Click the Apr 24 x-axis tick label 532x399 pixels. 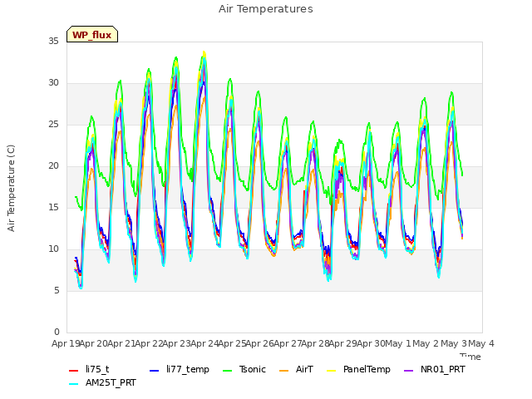(x=204, y=343)
